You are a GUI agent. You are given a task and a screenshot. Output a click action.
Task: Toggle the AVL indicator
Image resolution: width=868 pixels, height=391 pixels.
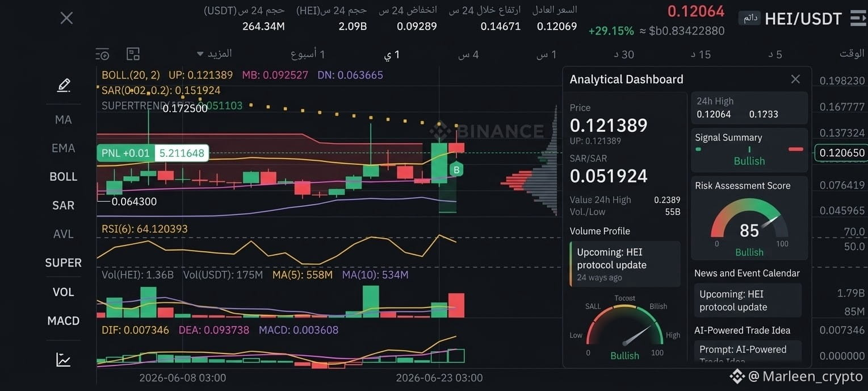click(64, 234)
